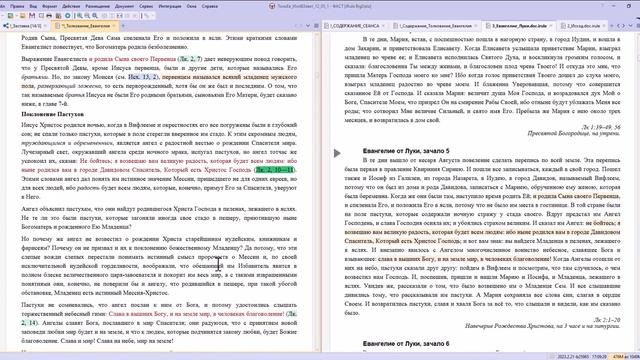Click the link Исх. 13, 2 reference

coord(142,77)
